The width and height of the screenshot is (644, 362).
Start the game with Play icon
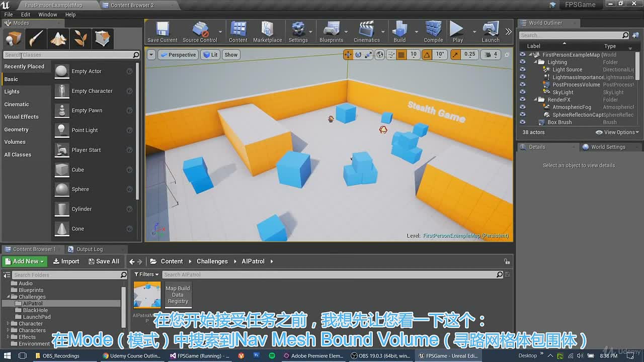tap(457, 32)
